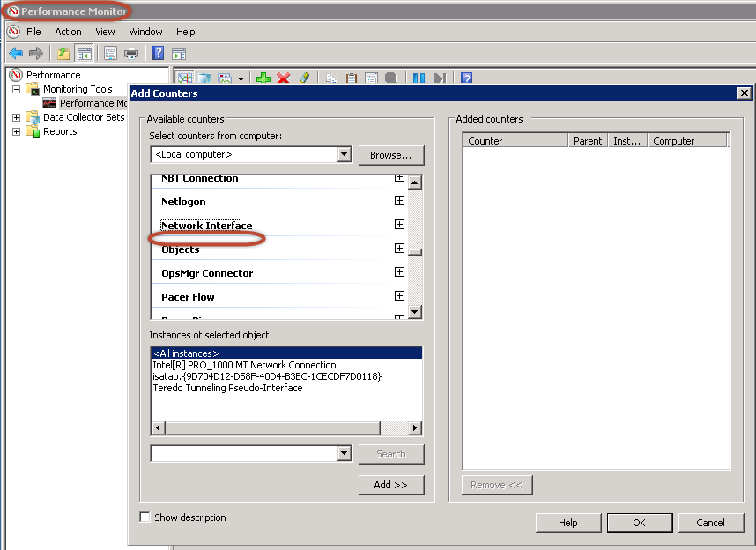Screen dimensions: 756x550
Task: Click the Update Data step icon
Action: [x=440, y=78]
